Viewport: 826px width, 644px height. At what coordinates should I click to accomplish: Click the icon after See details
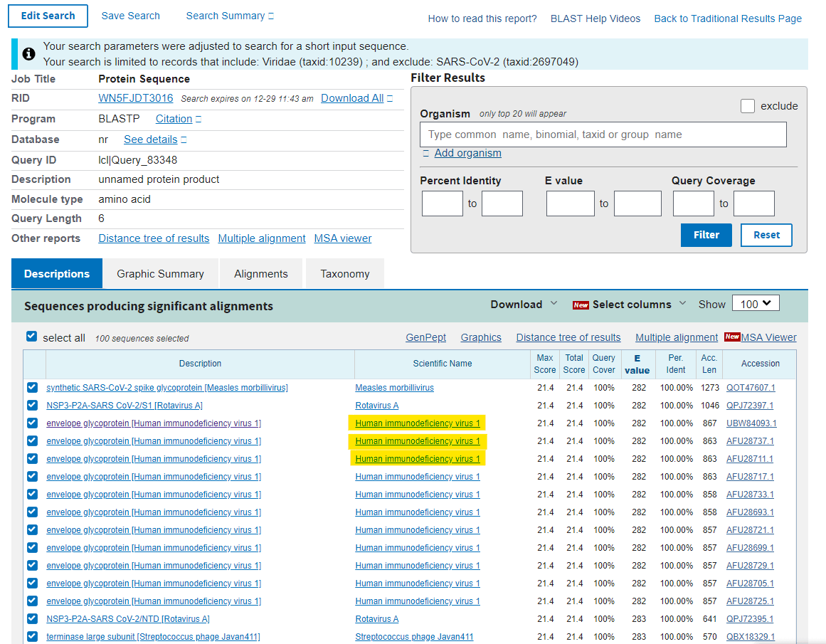pyautogui.click(x=184, y=139)
